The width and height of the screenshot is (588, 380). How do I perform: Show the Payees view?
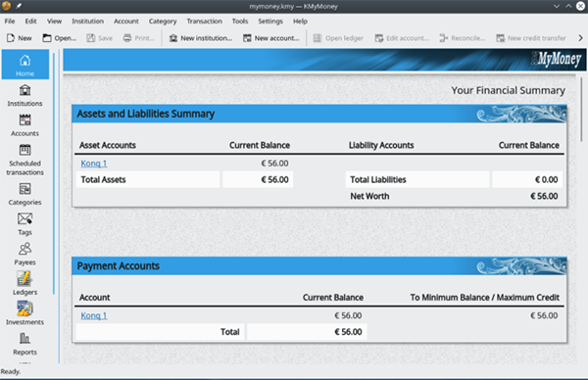tap(24, 254)
